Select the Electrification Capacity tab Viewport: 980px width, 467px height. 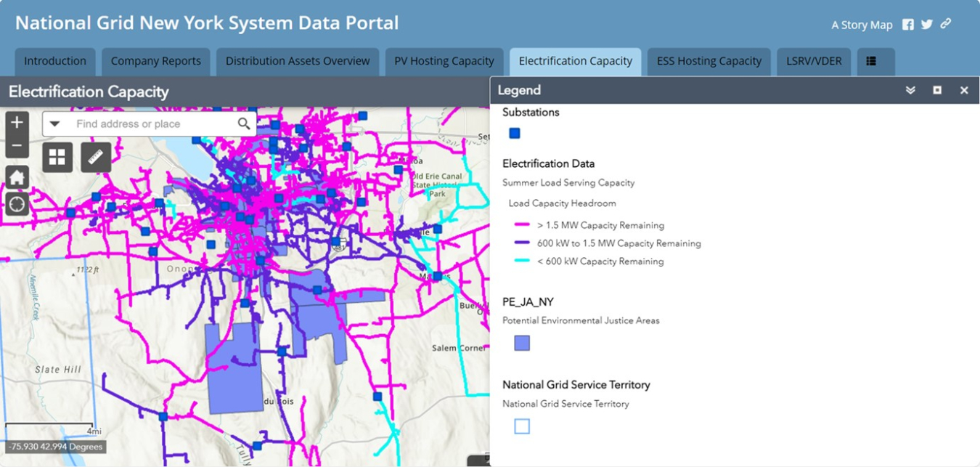coord(576,62)
